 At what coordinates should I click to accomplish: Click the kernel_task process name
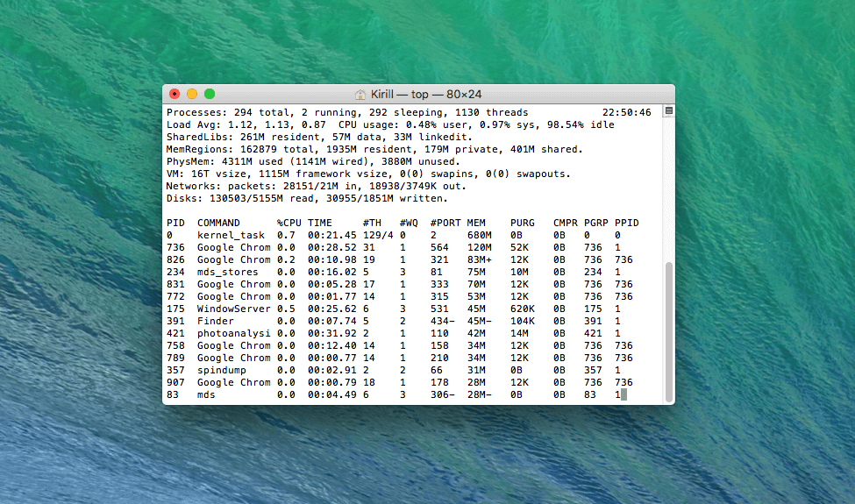point(231,235)
